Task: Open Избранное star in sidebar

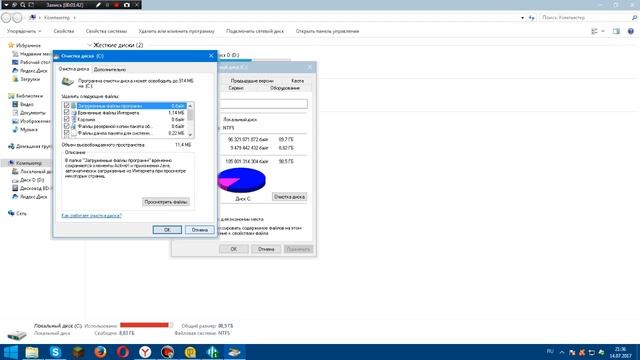Action: pyautogui.click(x=11, y=45)
